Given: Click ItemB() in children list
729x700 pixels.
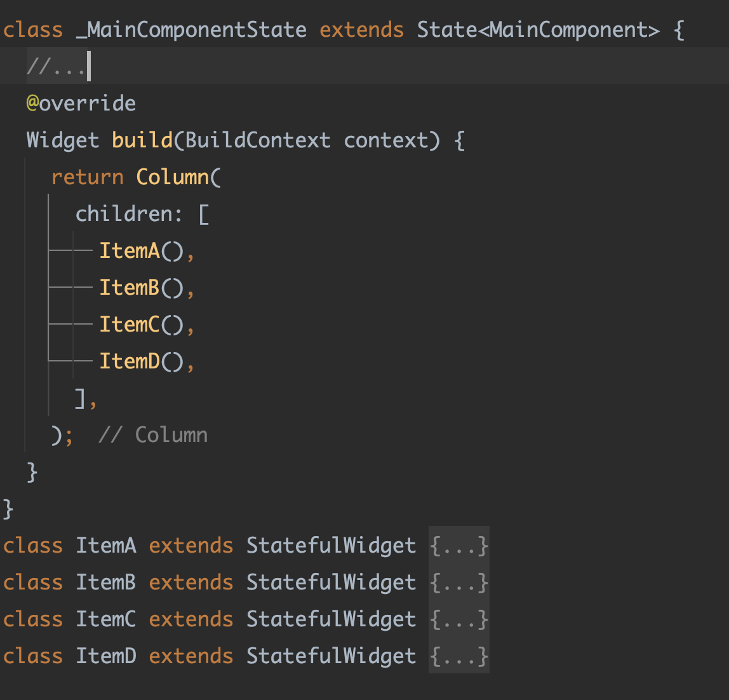Looking at the screenshot, I should 141,288.
